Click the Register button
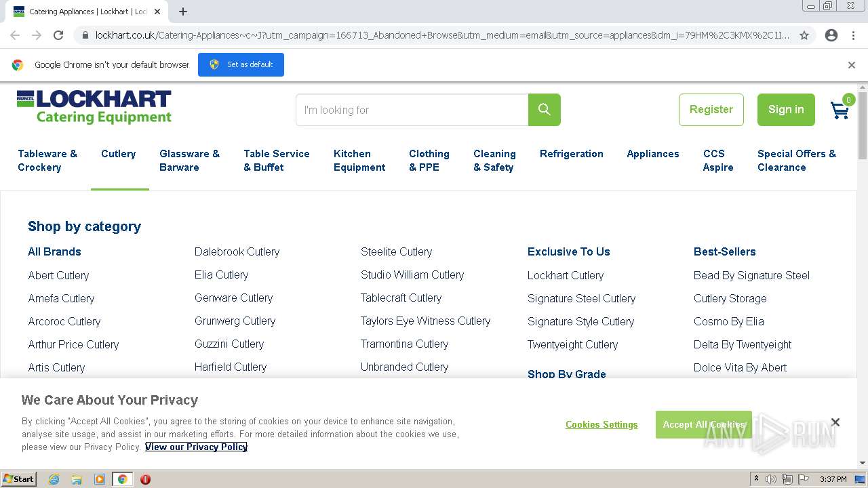 tap(711, 110)
